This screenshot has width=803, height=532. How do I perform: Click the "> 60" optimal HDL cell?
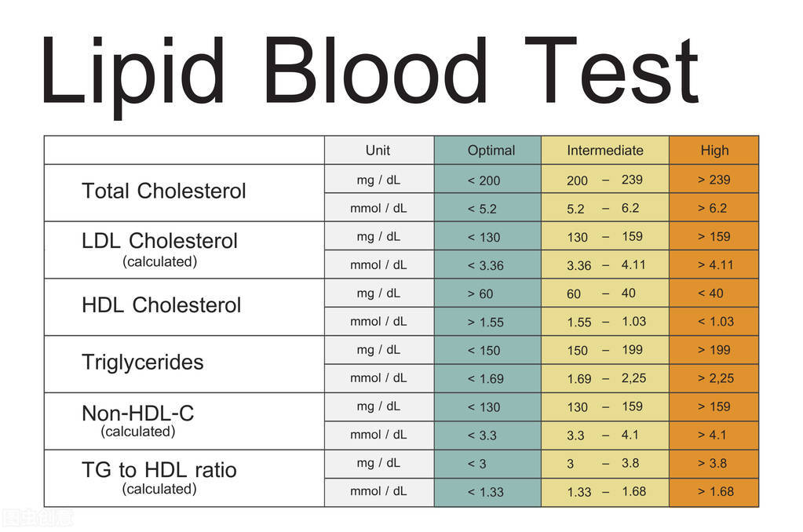click(x=480, y=293)
